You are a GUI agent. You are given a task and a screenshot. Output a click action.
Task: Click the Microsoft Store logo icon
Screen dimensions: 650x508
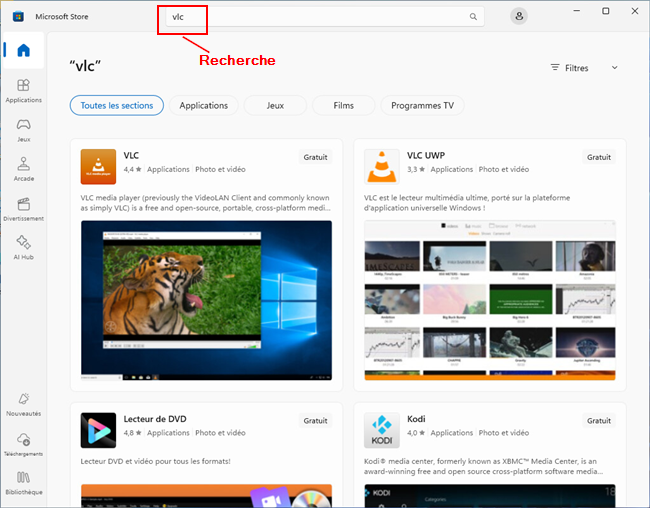[18, 17]
